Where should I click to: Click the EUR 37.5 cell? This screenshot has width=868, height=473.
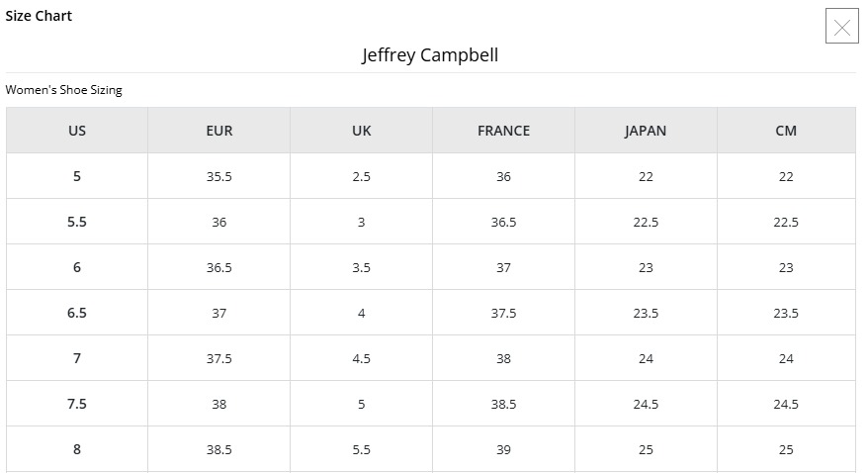(219, 358)
